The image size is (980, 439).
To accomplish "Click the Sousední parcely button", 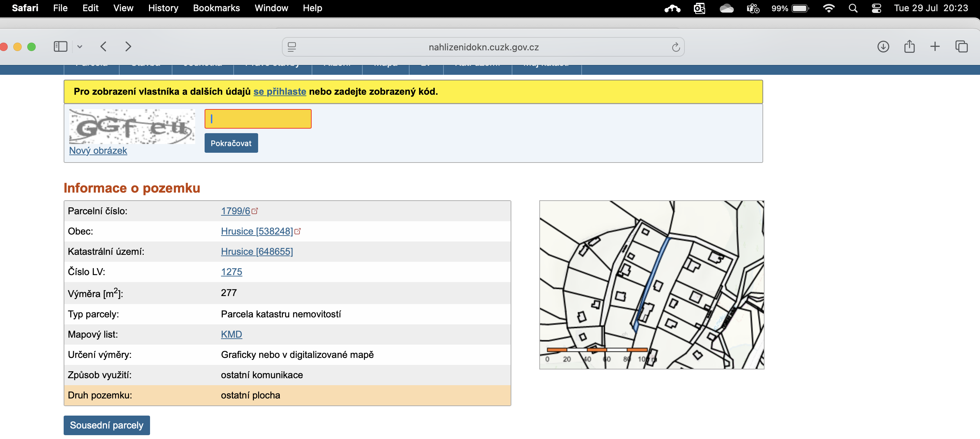I will point(107,425).
